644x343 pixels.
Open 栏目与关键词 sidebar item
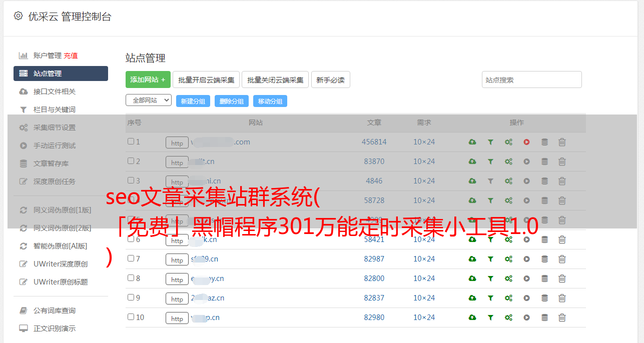point(55,109)
